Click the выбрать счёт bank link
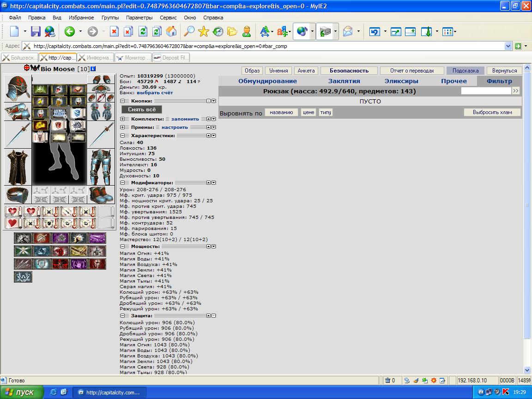The height and width of the screenshot is (399, 532). tap(155, 93)
